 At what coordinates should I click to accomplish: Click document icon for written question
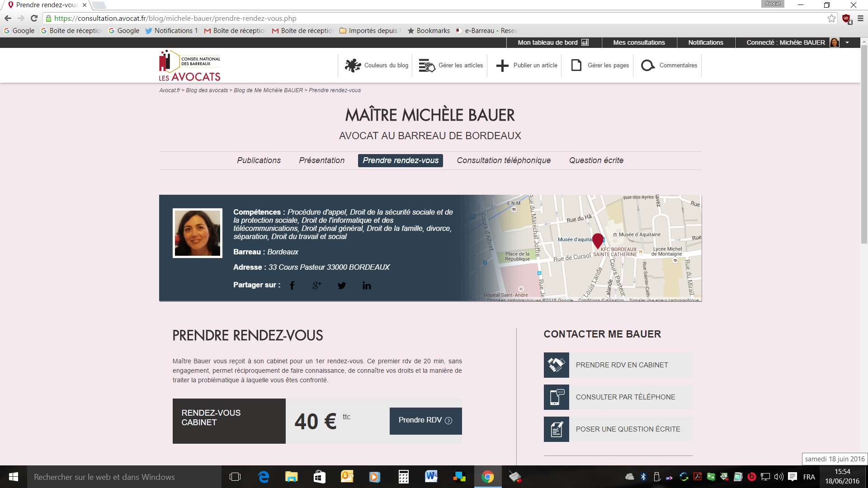pos(557,429)
